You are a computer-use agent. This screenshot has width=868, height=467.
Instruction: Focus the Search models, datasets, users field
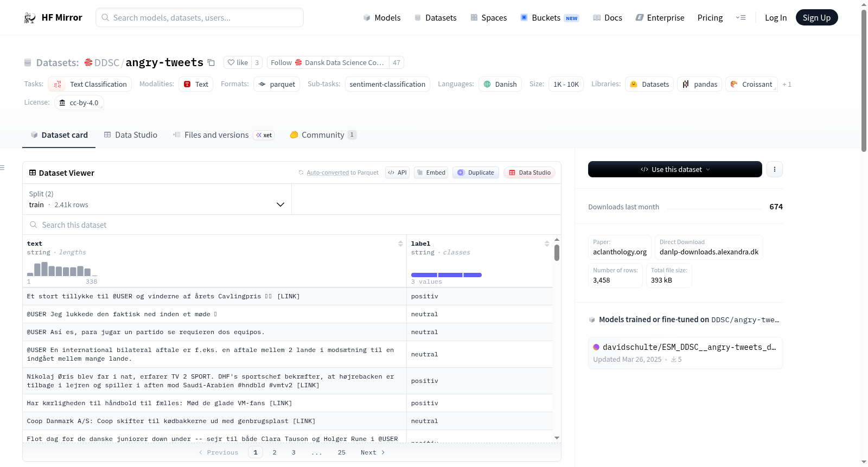click(200, 18)
